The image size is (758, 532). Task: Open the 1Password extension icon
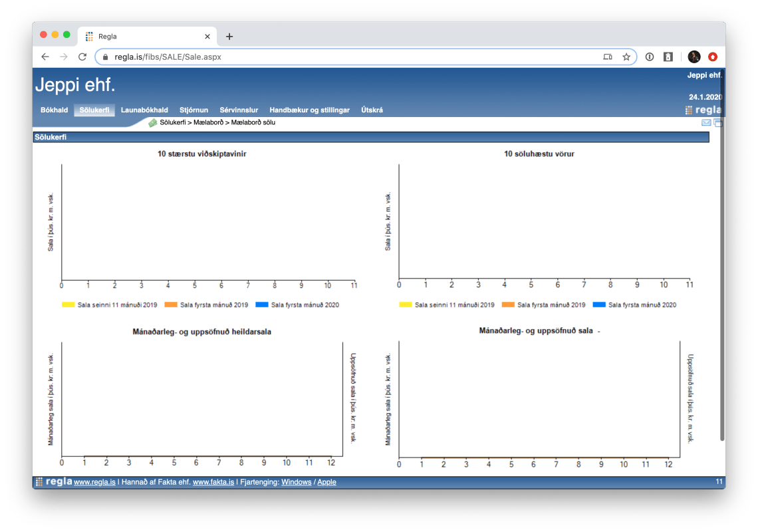(x=650, y=57)
